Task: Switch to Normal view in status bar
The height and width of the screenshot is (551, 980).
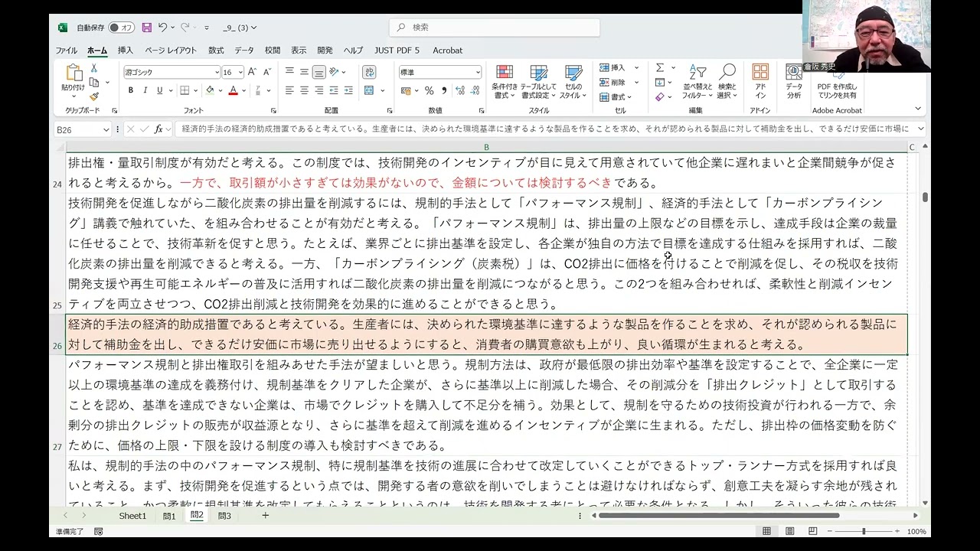Action: point(766,531)
